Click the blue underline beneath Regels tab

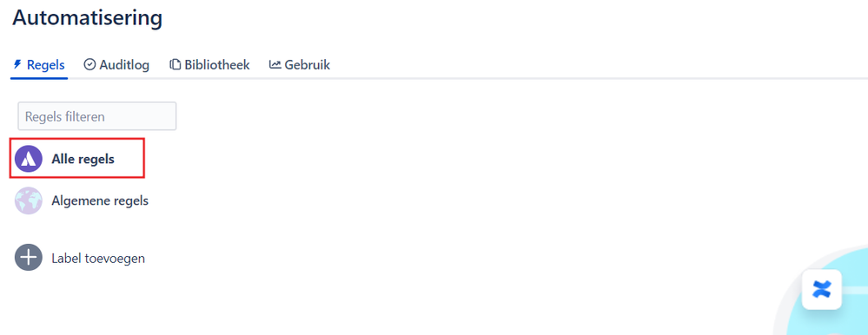click(x=39, y=78)
